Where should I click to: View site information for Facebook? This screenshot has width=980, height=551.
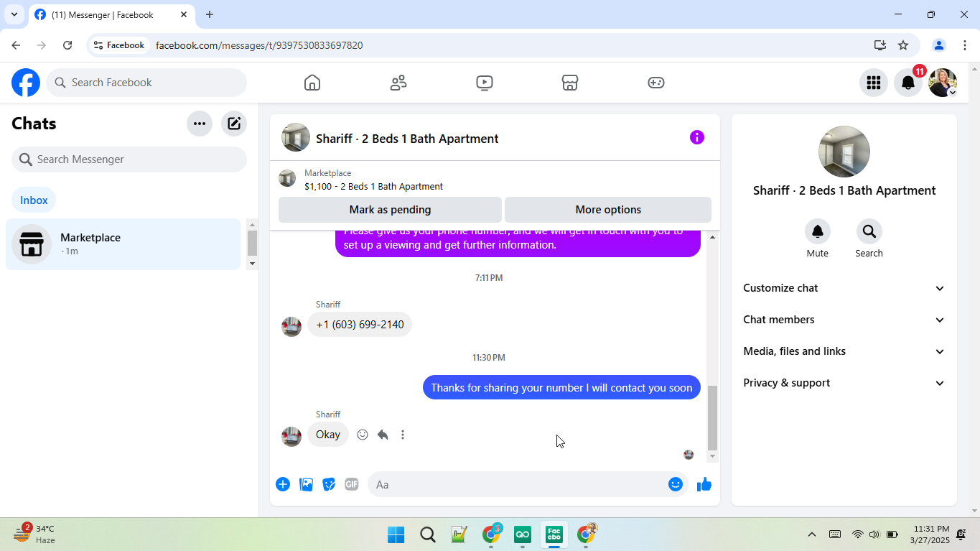(119, 45)
